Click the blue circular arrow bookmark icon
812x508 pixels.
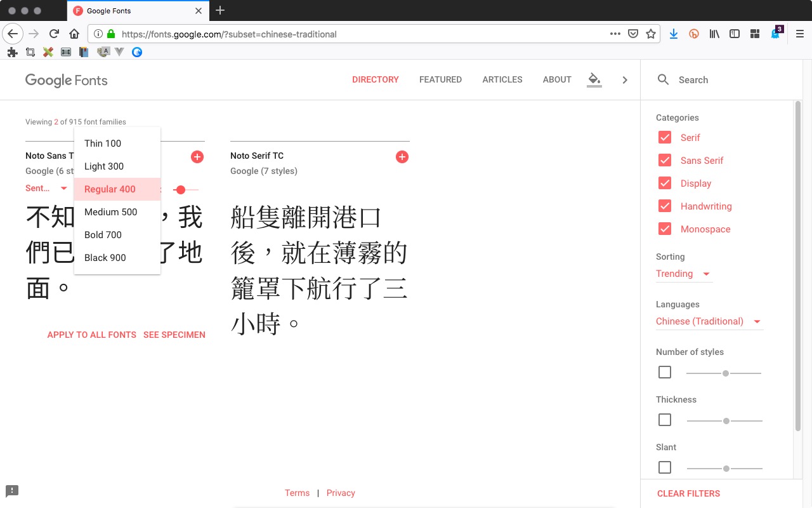(x=136, y=52)
